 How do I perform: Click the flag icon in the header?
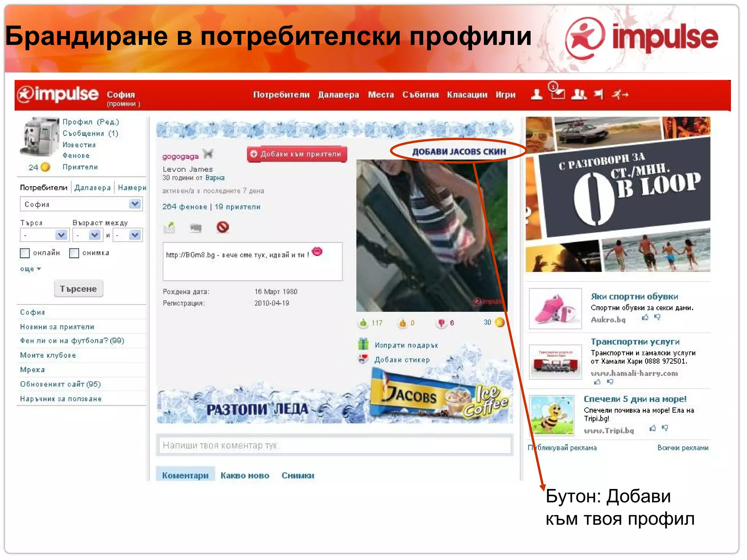[x=599, y=94]
